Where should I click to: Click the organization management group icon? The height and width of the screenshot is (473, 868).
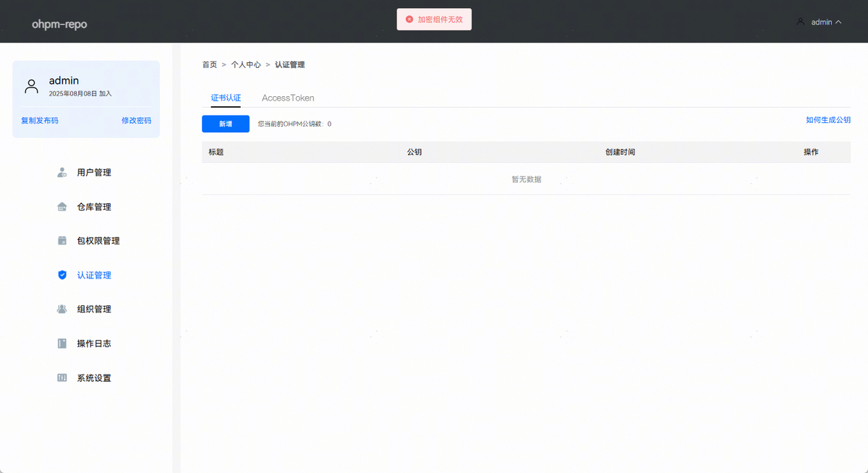pyautogui.click(x=62, y=309)
